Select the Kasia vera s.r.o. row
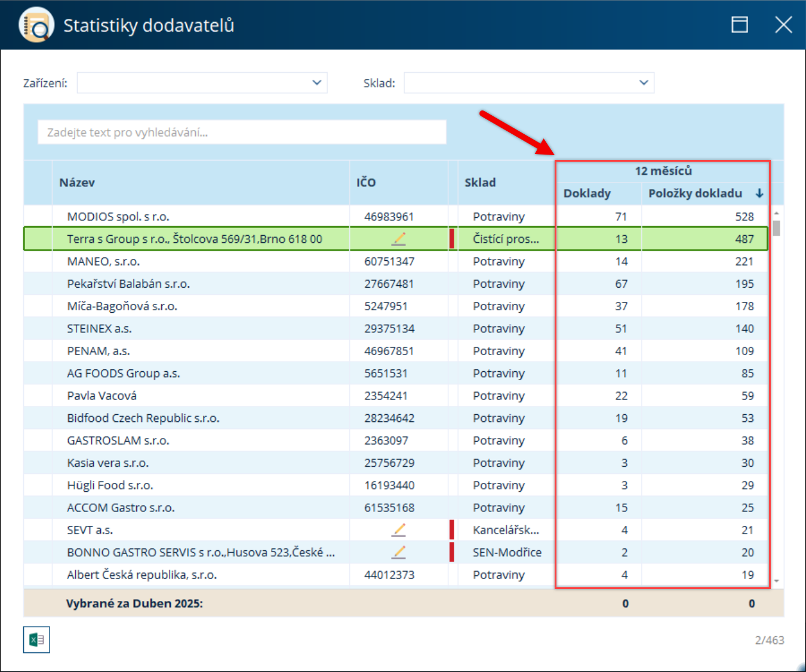 pos(396,463)
